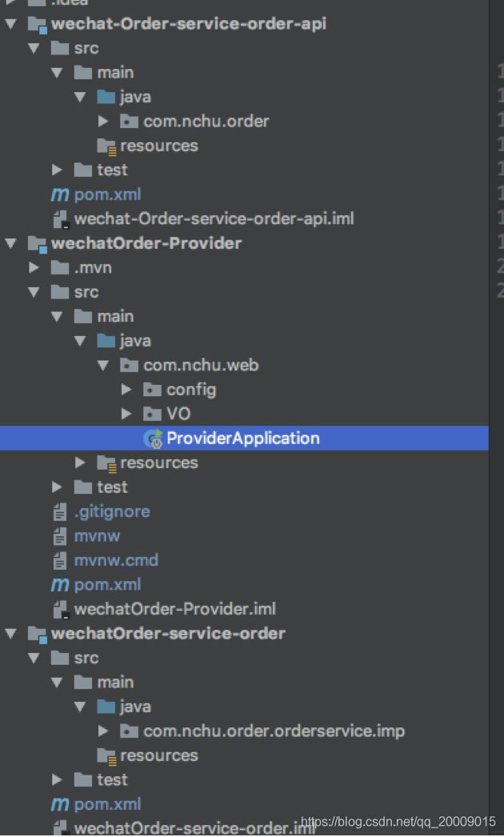Viewport: 504px width, 837px height.
Task: Click the mvnw.cmd file icon
Action: (60, 560)
